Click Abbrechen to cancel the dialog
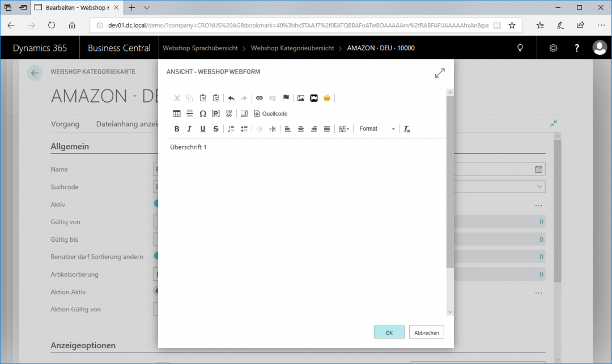 pyautogui.click(x=427, y=332)
